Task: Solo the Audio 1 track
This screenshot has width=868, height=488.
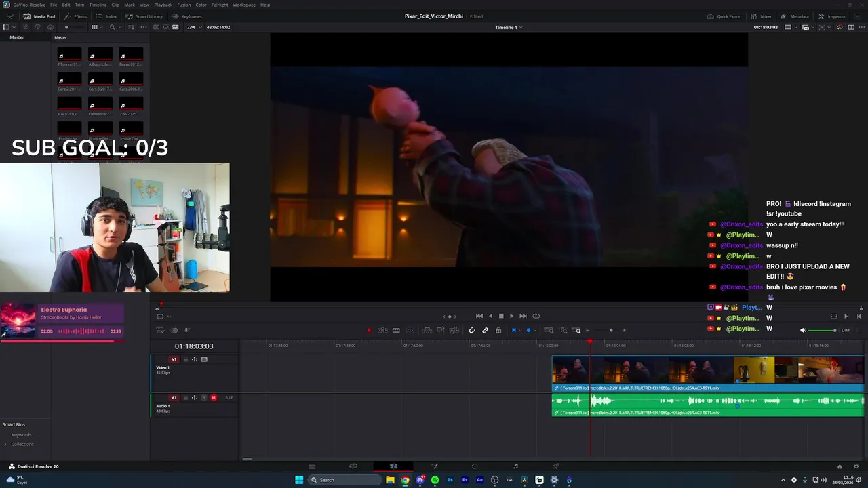Action: (x=204, y=398)
